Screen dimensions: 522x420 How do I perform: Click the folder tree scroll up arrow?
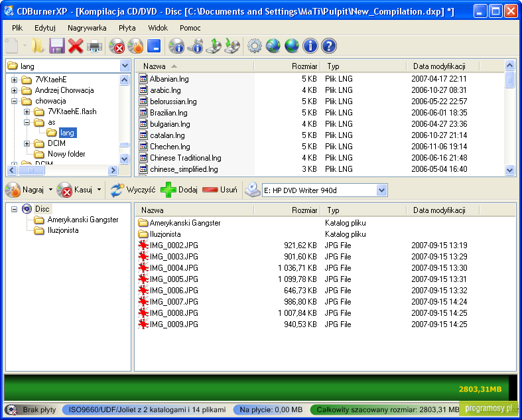(124, 80)
